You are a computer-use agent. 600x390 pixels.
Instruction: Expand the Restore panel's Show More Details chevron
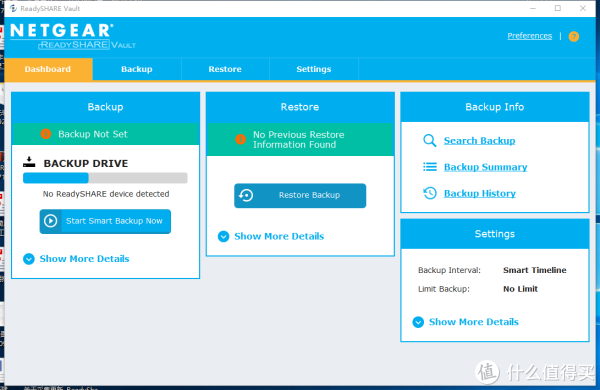point(223,237)
